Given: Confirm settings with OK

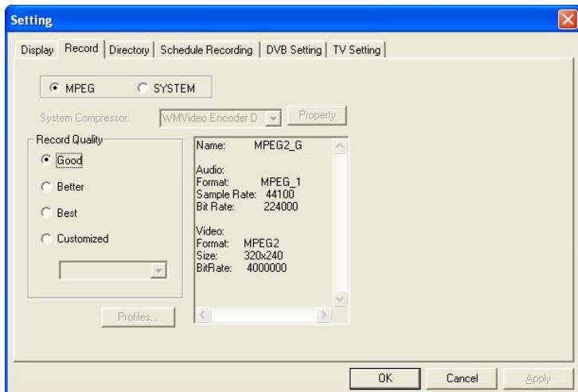Looking at the screenshot, I should (385, 378).
